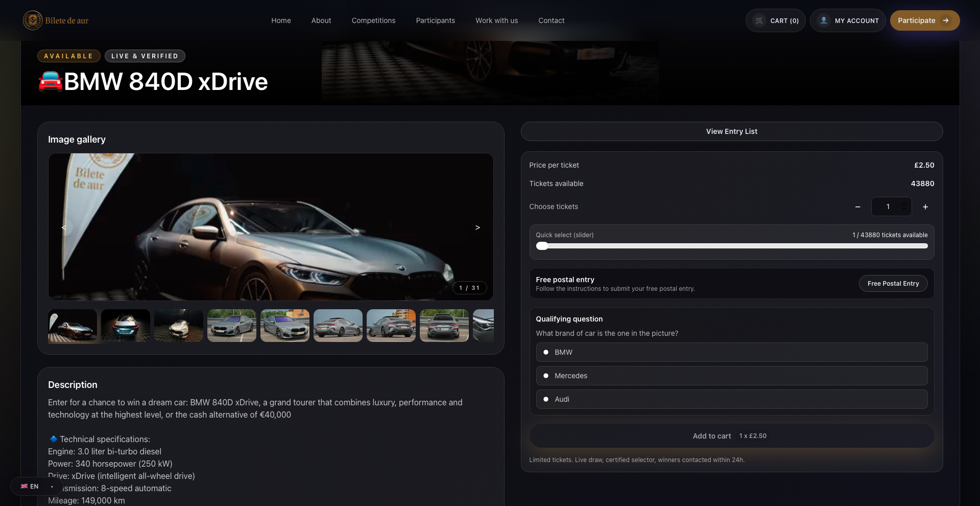Select second thumbnail showing car rear
The height and width of the screenshot is (506, 980).
click(x=126, y=326)
